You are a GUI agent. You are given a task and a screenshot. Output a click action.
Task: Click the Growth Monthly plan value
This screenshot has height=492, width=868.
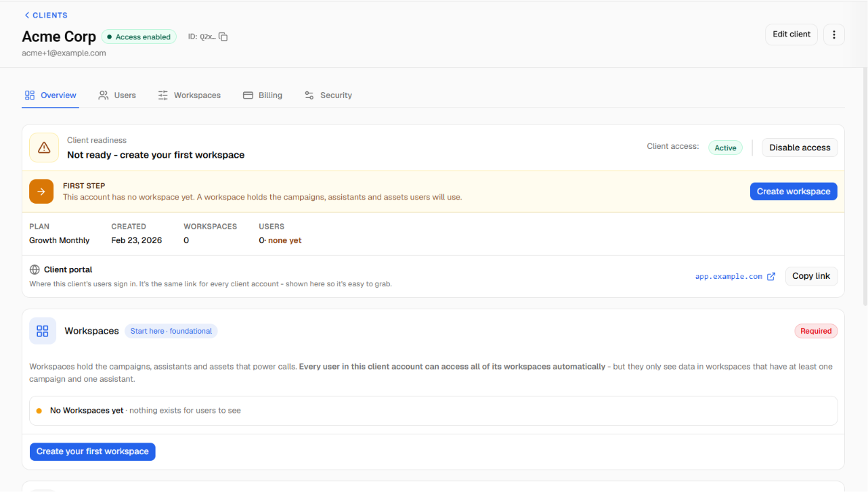coord(60,240)
